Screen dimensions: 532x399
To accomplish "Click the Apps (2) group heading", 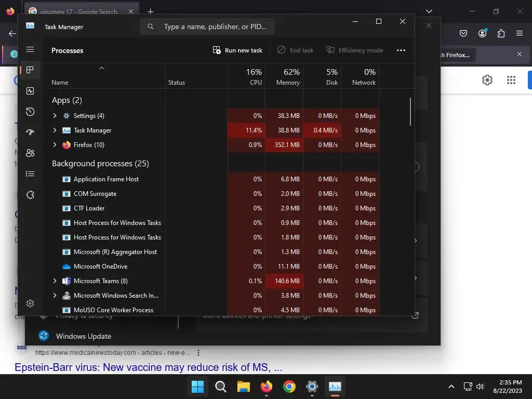I will pyautogui.click(x=67, y=100).
